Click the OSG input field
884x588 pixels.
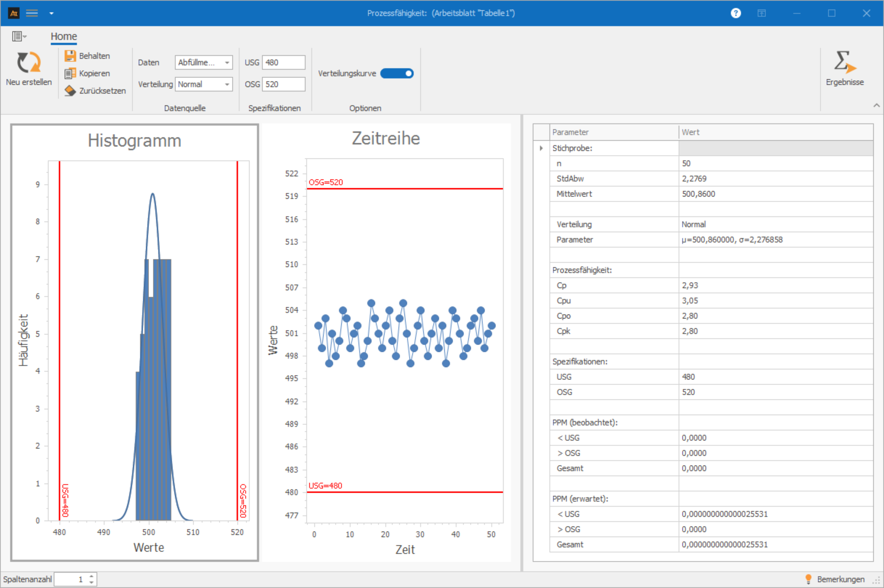tap(284, 84)
